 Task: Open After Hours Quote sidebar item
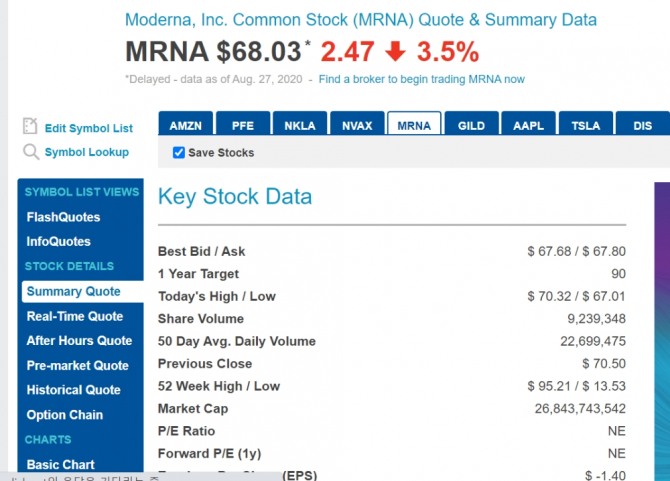point(79,340)
